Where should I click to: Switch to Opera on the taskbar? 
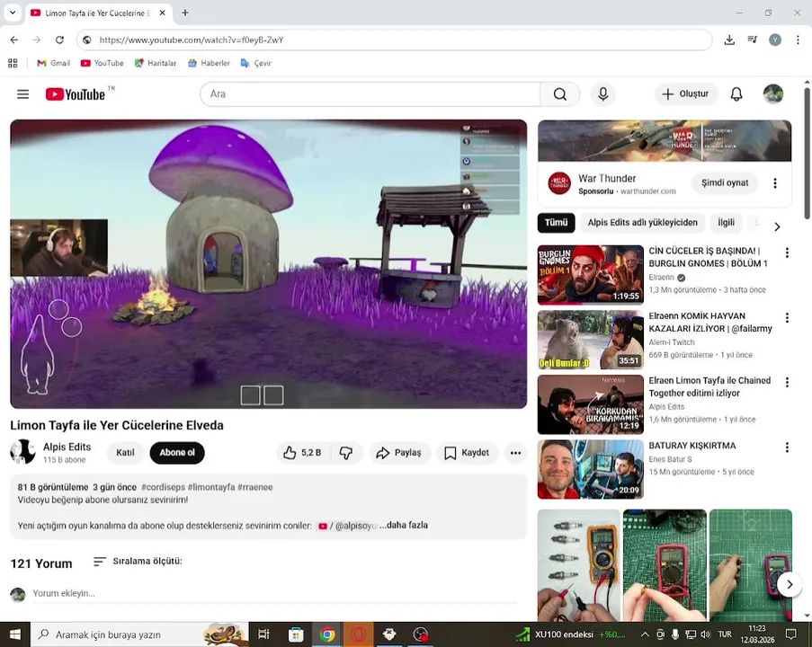358,634
